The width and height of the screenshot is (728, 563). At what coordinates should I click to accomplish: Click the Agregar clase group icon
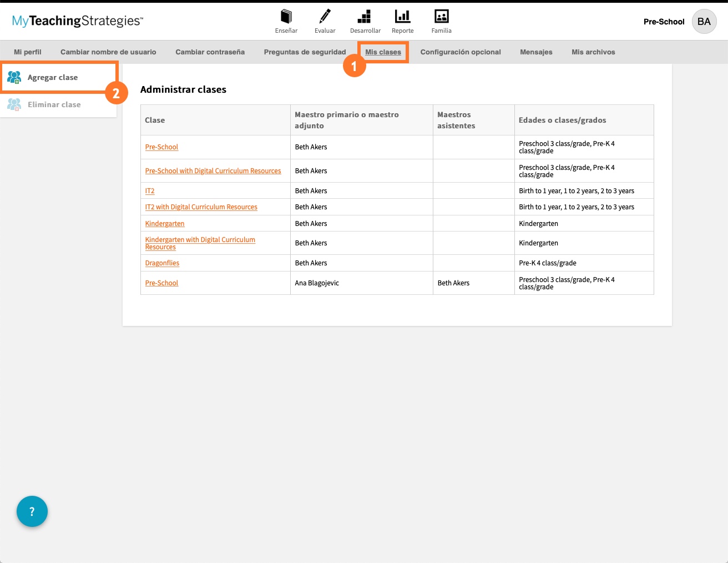click(x=14, y=77)
